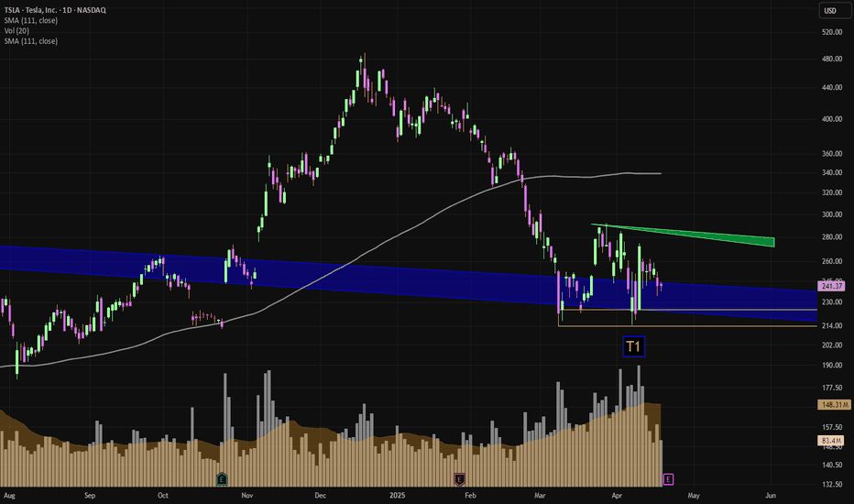This screenshot has width=854, height=504.
Task: Click the Jun label on time axis
Action: pyautogui.click(x=770, y=495)
